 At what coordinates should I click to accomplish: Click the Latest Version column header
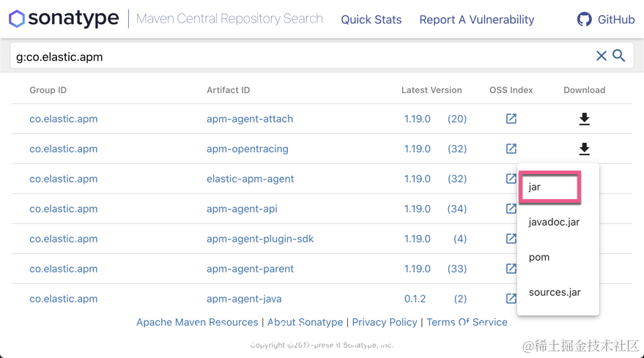[x=432, y=90]
